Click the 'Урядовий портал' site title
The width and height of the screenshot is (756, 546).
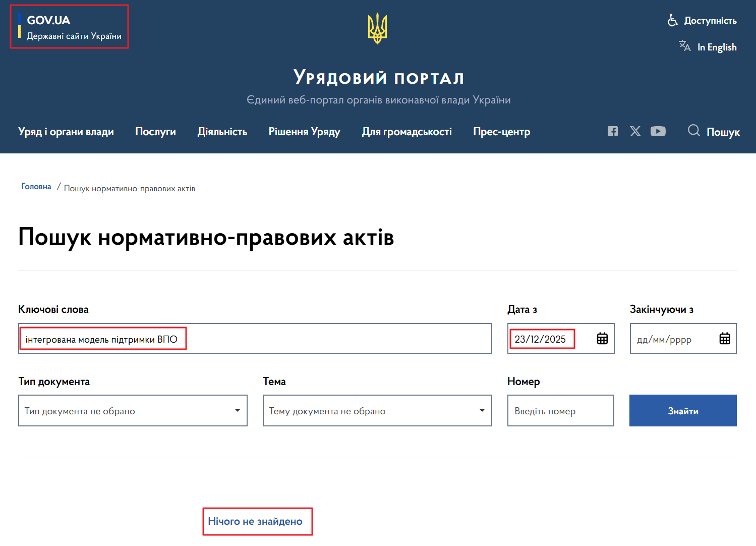(378, 77)
